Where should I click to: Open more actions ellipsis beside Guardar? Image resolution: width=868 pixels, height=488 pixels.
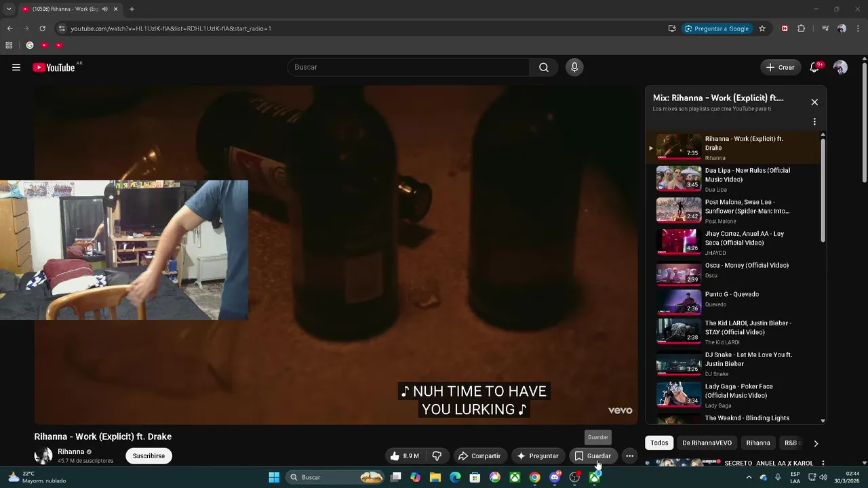point(629,456)
